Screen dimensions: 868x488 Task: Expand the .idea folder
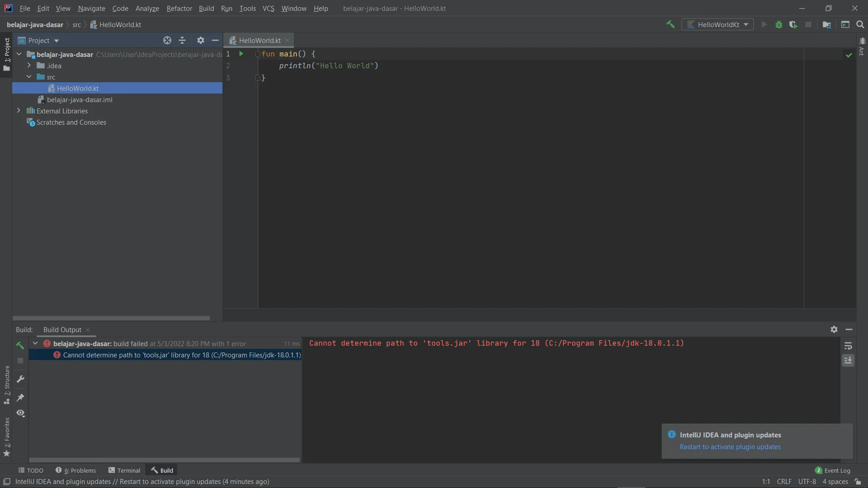coord(29,66)
